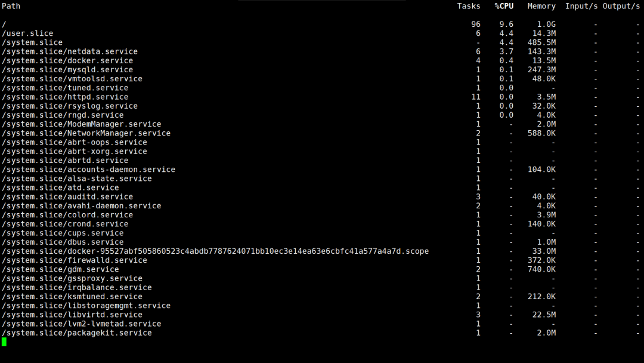Click the Memory column header
Viewport: 644px width, 363px height.
tap(541, 6)
